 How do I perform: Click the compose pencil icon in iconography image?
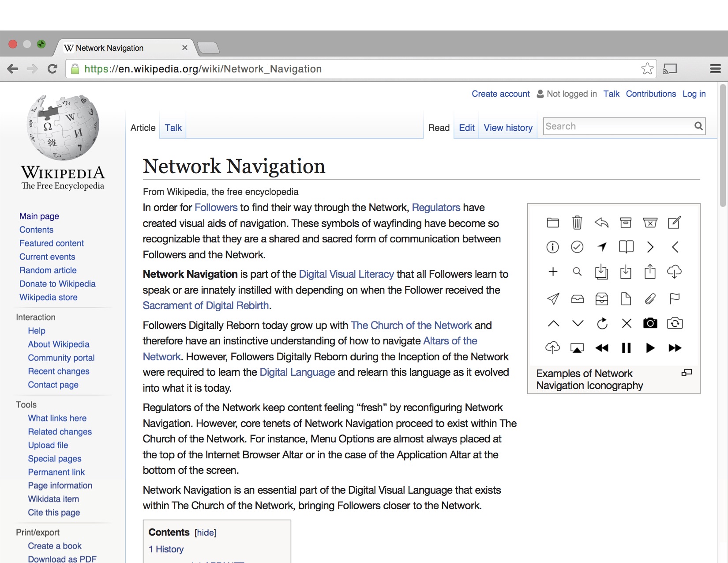coord(674,222)
